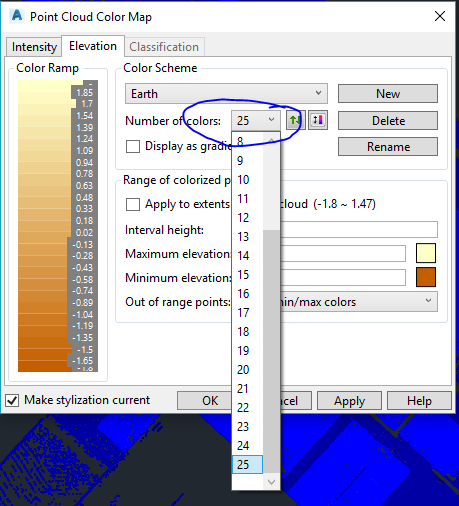Choose 10 colors from the list
This screenshot has height=506, width=459.
tap(247, 180)
